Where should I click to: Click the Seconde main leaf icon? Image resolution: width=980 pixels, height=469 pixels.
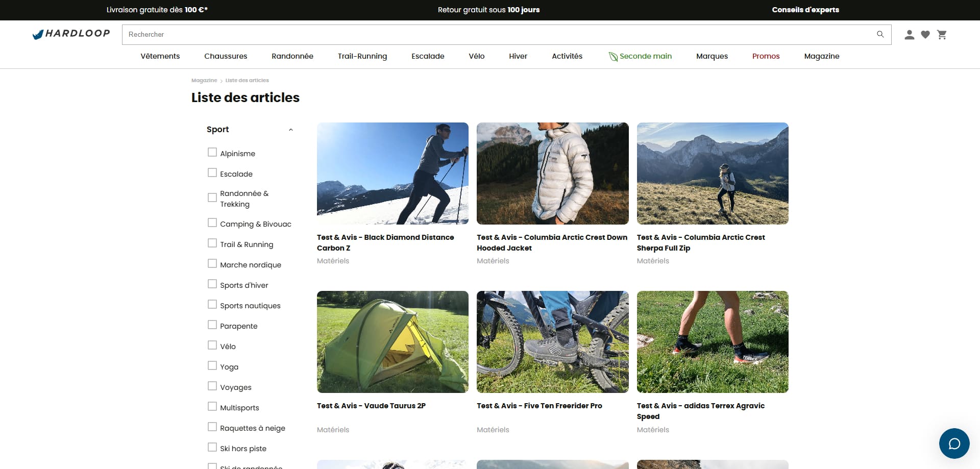(x=613, y=56)
